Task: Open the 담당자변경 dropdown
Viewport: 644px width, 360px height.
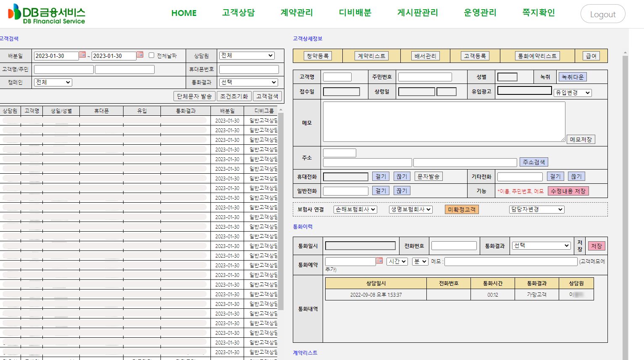Action: tap(536, 209)
